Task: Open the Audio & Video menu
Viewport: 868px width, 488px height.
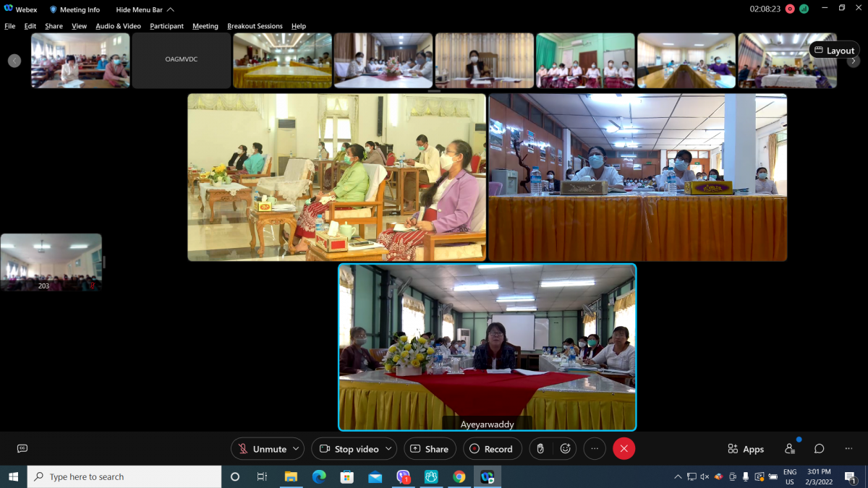Action: click(118, 26)
